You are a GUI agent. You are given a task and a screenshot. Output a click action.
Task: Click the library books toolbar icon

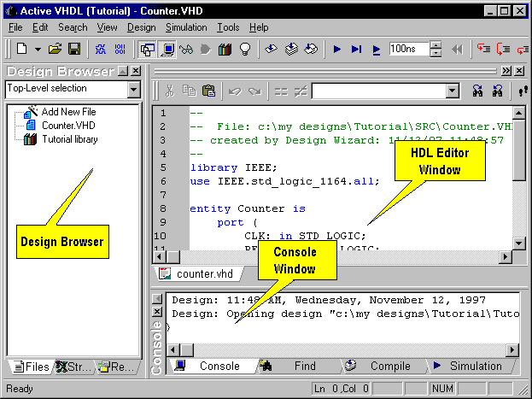[225, 50]
